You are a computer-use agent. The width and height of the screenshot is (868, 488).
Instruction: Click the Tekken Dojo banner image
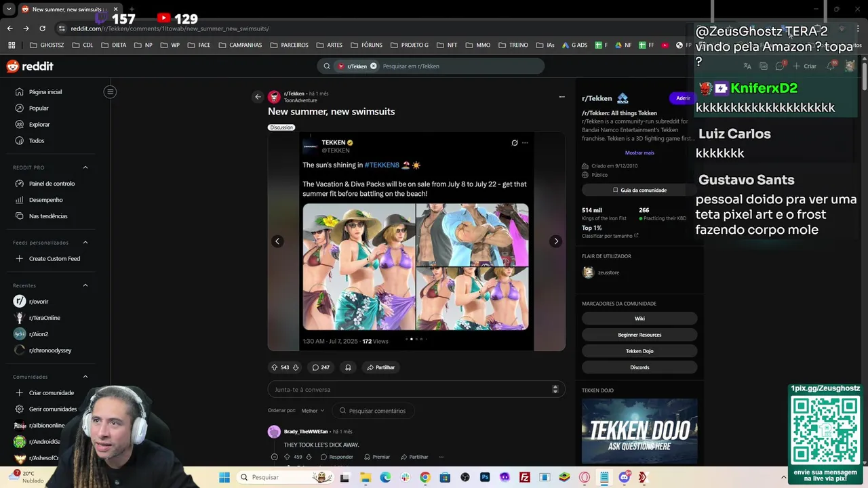(639, 431)
